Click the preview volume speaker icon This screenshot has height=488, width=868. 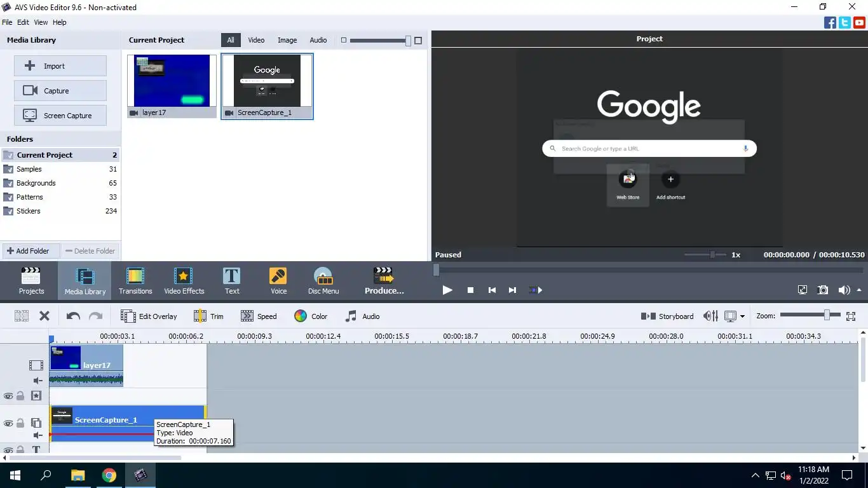click(844, 290)
